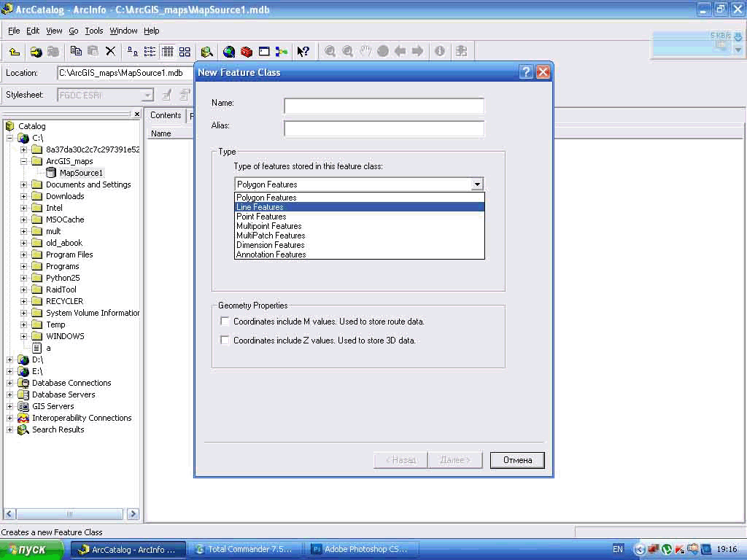The image size is (747, 560).
Task: Expand the Program Files folder node
Action: coord(23,254)
